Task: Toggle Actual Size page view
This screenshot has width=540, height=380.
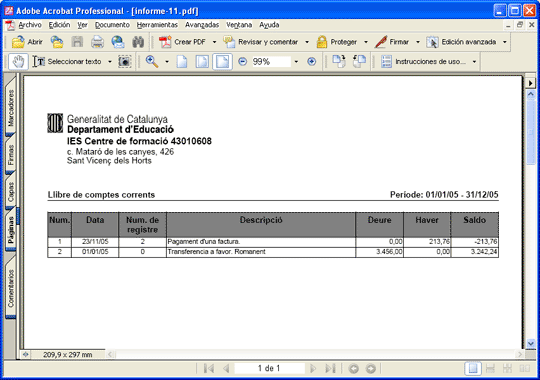Action: pos(182,62)
